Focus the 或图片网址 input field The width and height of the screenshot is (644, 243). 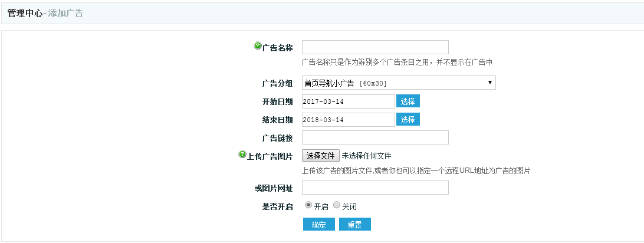tap(376, 188)
